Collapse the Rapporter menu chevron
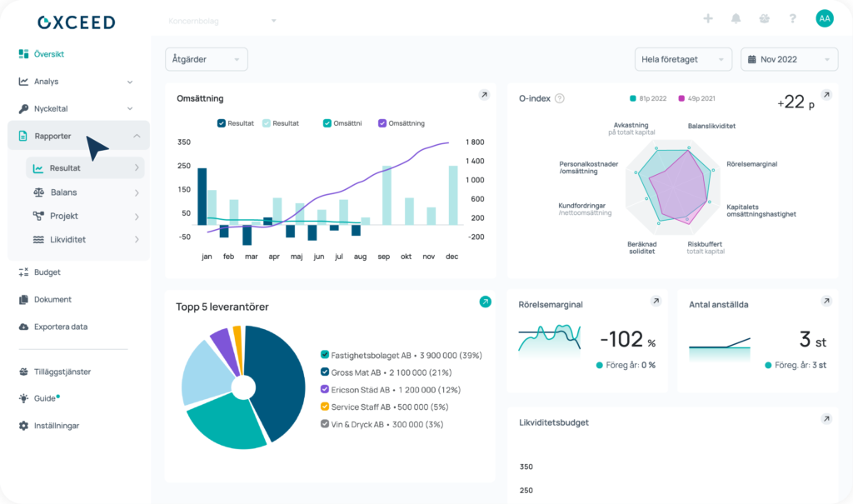 [x=137, y=135]
